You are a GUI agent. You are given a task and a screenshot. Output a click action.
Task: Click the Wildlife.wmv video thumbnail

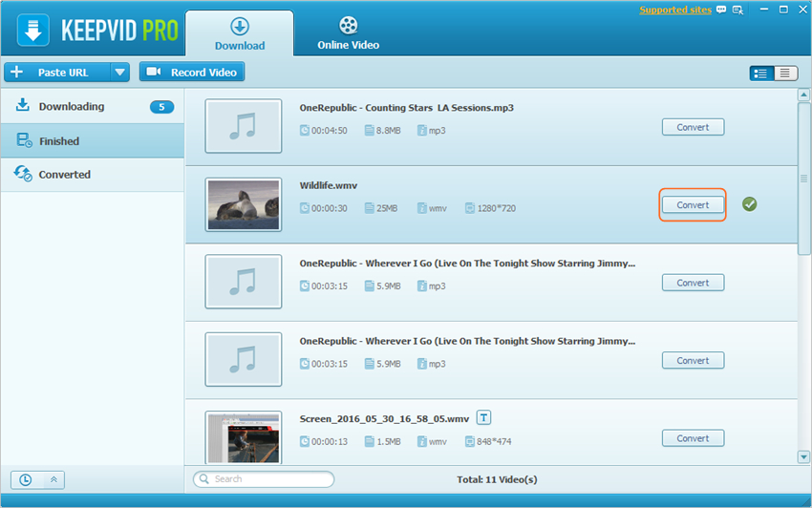click(244, 204)
